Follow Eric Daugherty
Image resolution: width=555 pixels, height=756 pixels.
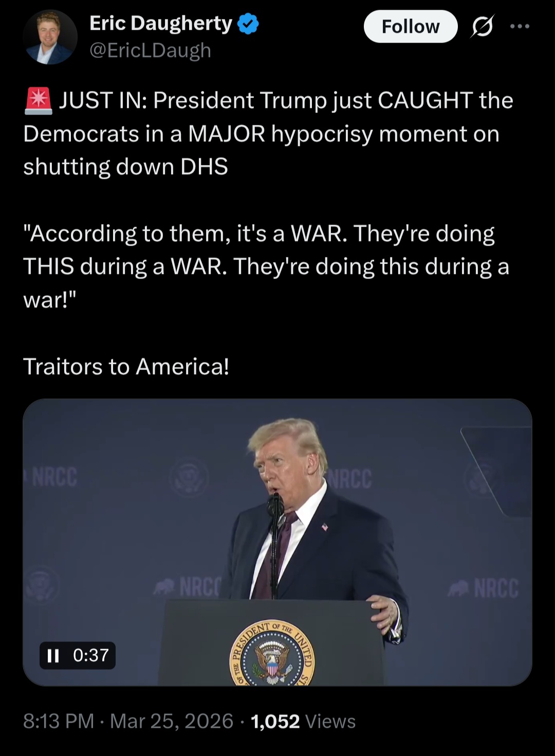(x=411, y=26)
